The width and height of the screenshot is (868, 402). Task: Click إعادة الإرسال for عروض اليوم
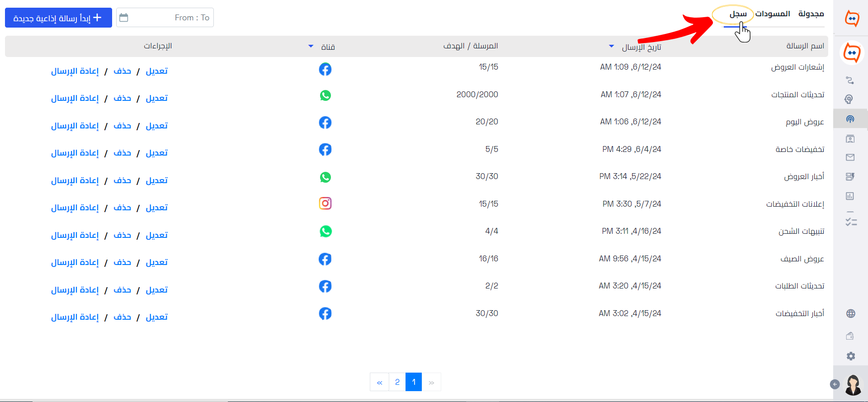[x=75, y=126]
